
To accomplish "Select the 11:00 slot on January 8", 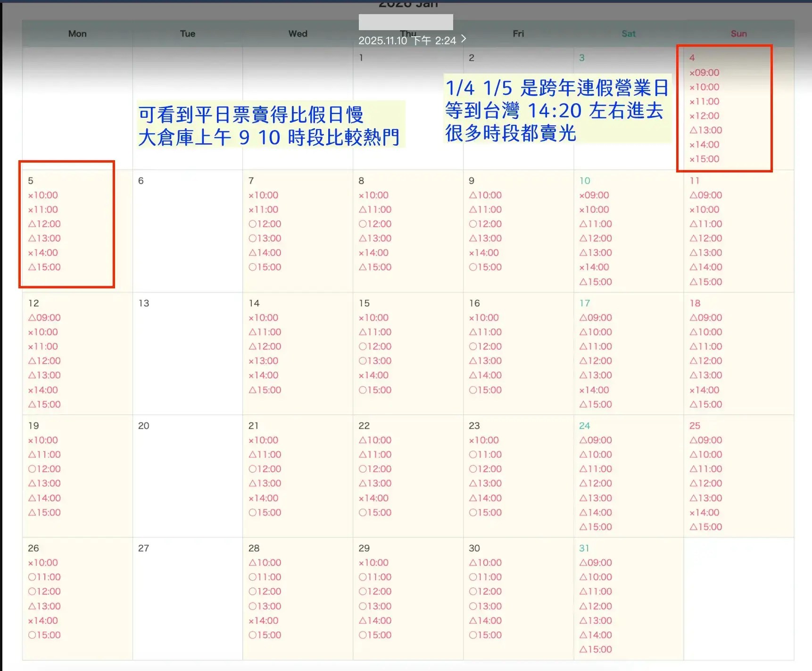I will 375,210.
